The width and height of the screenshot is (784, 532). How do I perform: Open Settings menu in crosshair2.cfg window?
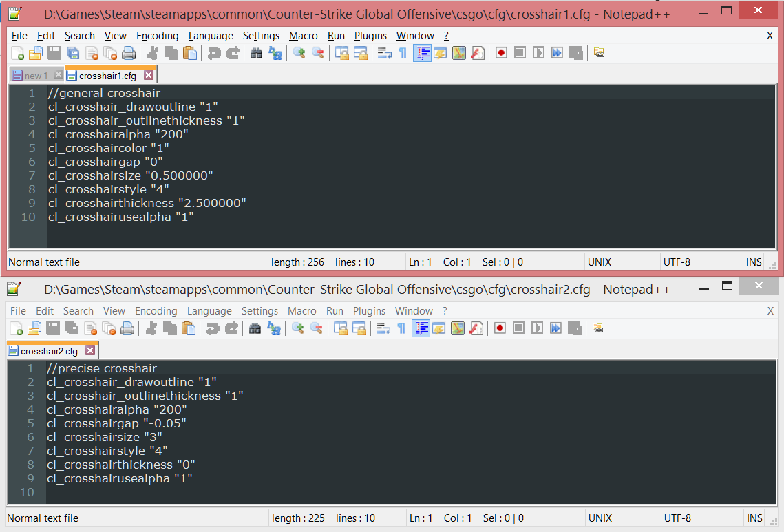[x=259, y=311]
